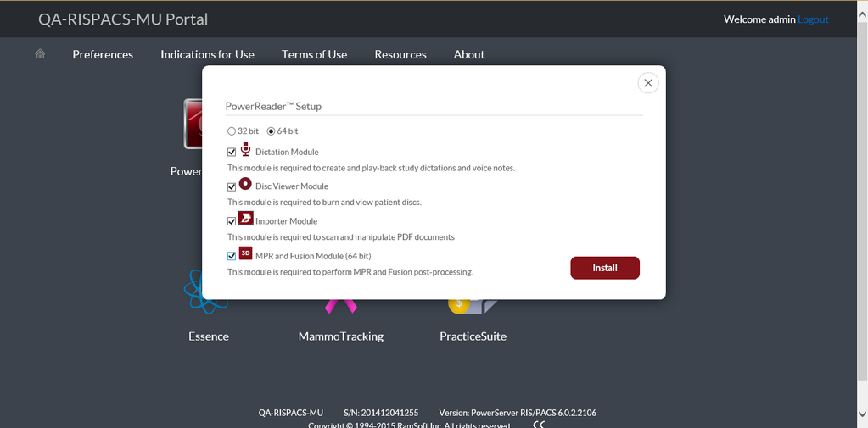
Task: Click the Logout link
Action: [x=813, y=19]
